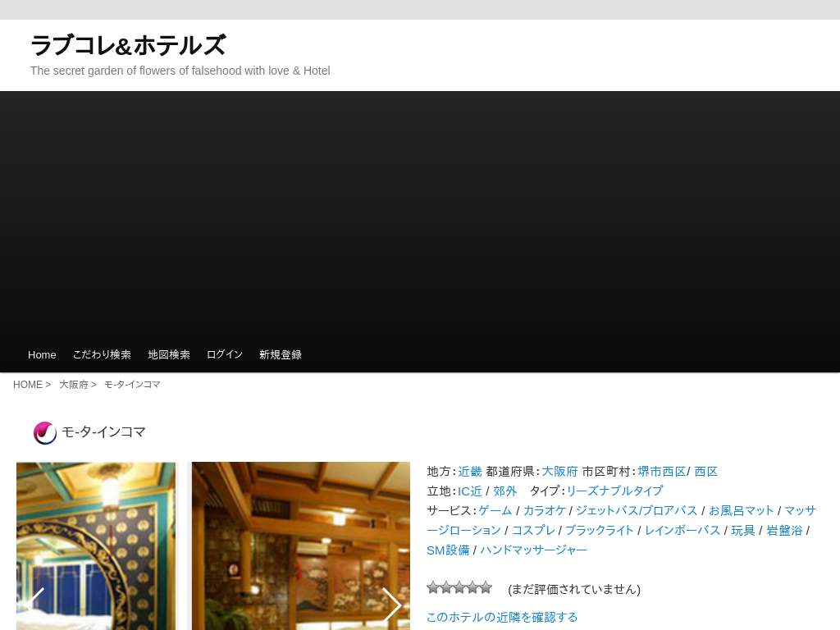
Task: Open the 地図検索 menu item
Action: 169,354
